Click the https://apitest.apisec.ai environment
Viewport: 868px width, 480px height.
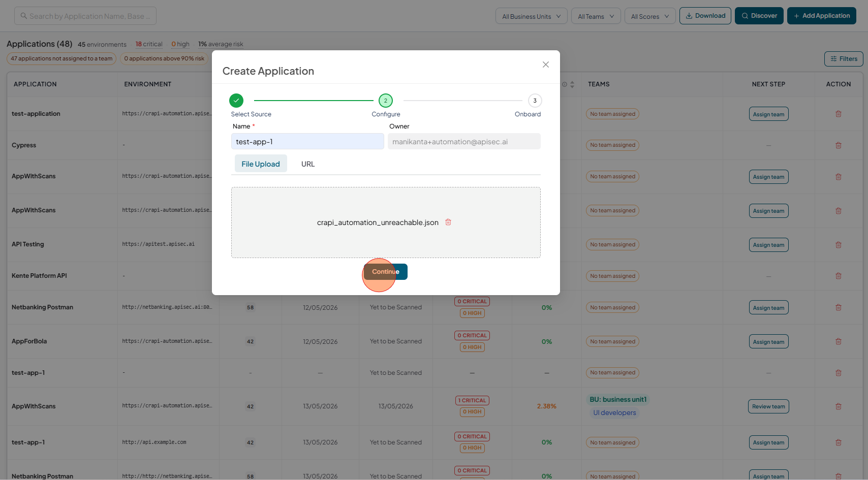(158, 244)
